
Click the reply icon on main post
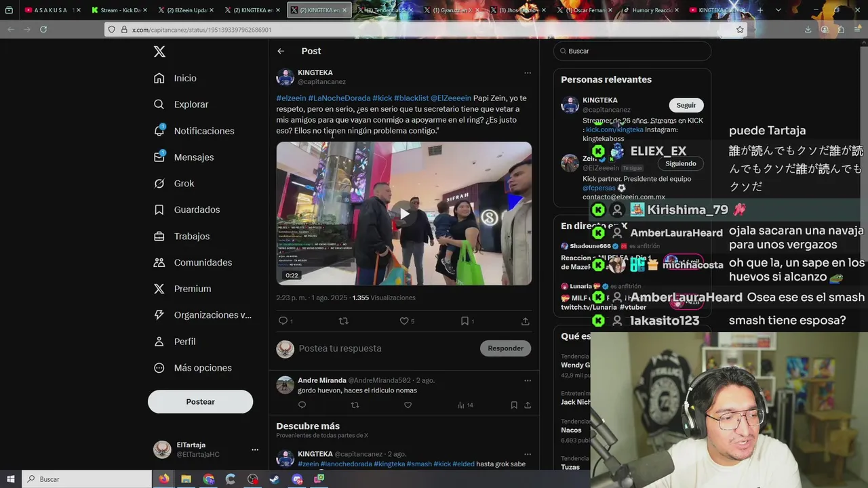point(283,321)
